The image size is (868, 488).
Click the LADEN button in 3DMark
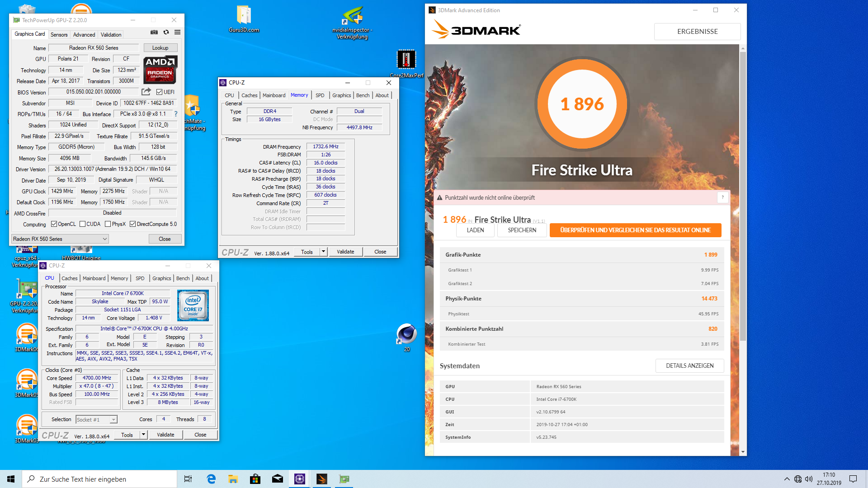[x=475, y=230]
